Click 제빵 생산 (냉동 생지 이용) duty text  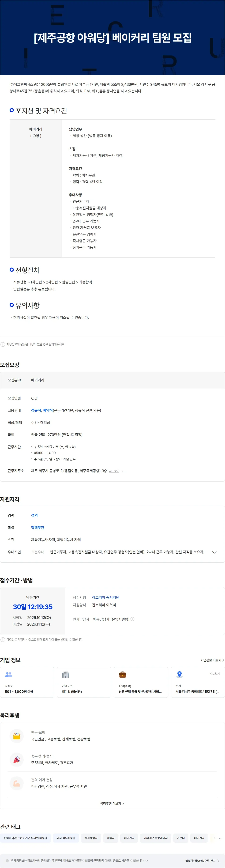pos(92,136)
